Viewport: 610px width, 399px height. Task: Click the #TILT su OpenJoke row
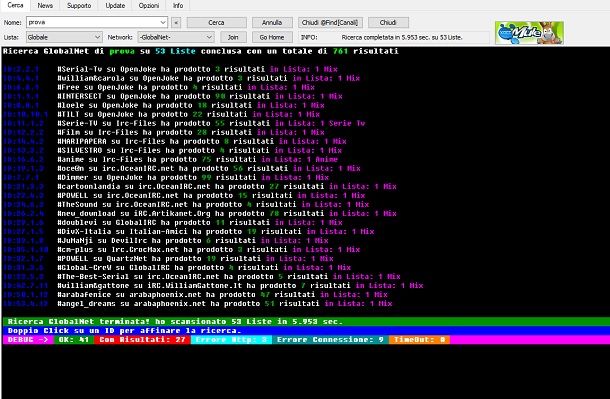tap(189, 114)
